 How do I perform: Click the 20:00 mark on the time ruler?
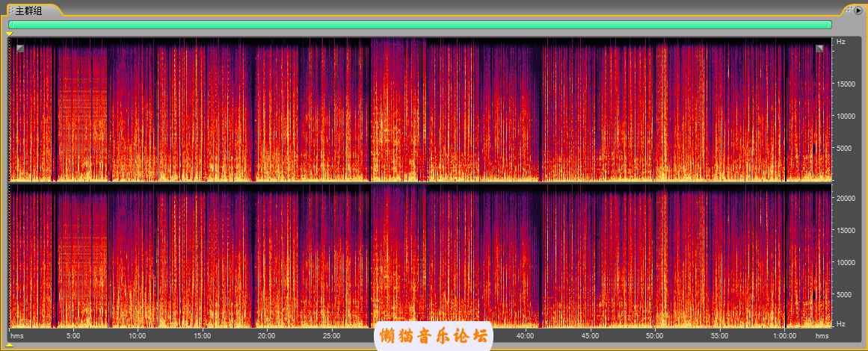(267, 335)
